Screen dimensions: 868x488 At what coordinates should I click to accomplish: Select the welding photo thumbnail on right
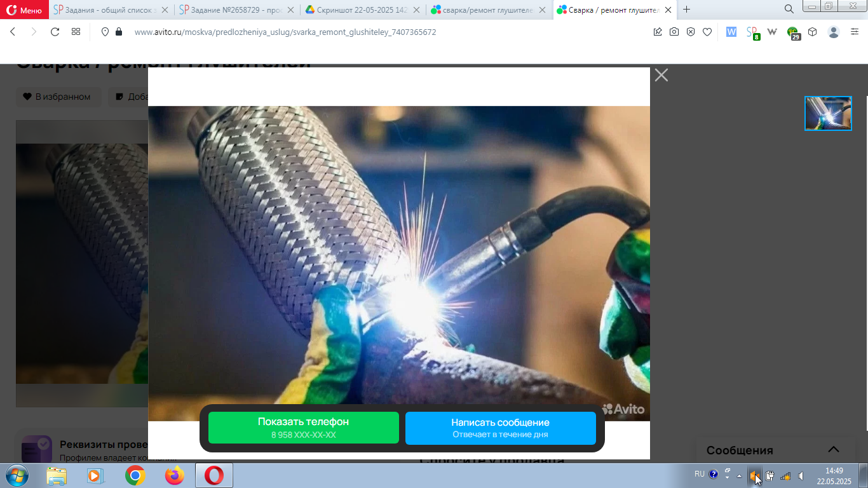(828, 114)
